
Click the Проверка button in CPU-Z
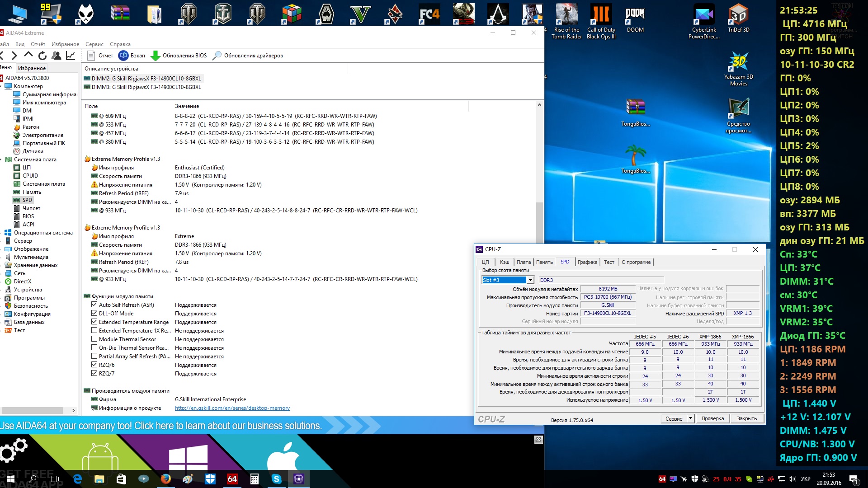coord(712,418)
